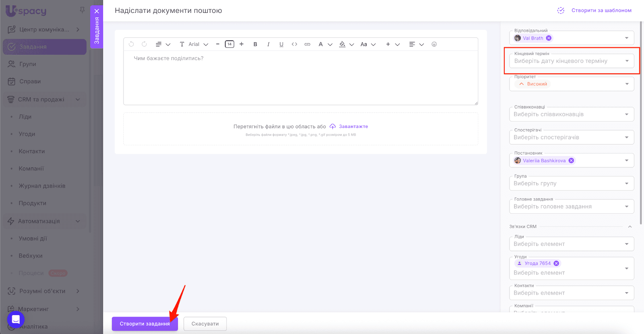Image resolution: width=644 pixels, height=334 pixels.
Task: Open the Ліди element dropdown
Action: coord(572,244)
